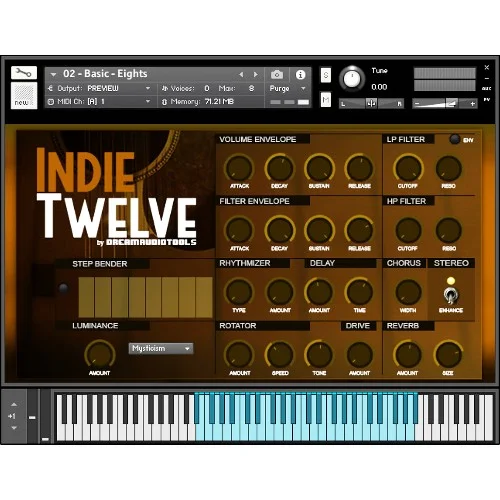Enable the Step Bender power button
The width and height of the screenshot is (500, 500).
coord(63,288)
